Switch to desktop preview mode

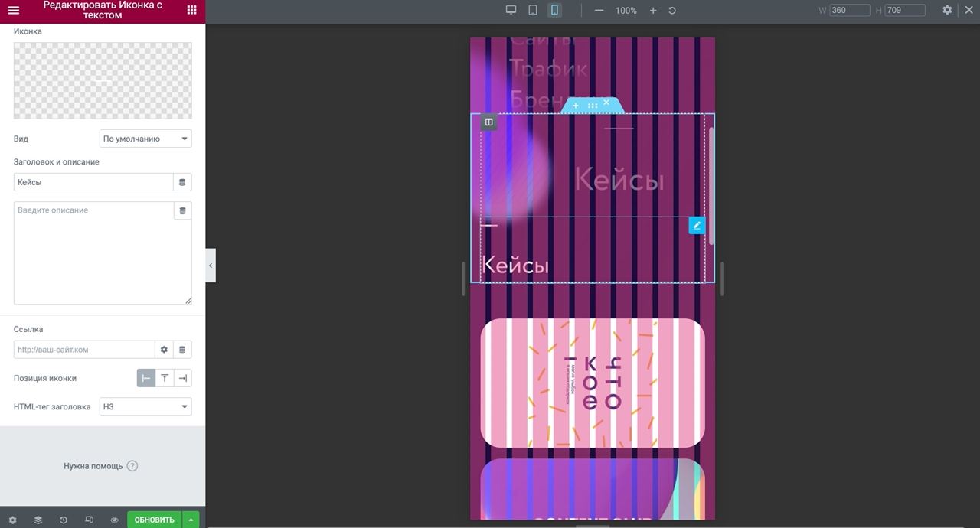[511, 10]
